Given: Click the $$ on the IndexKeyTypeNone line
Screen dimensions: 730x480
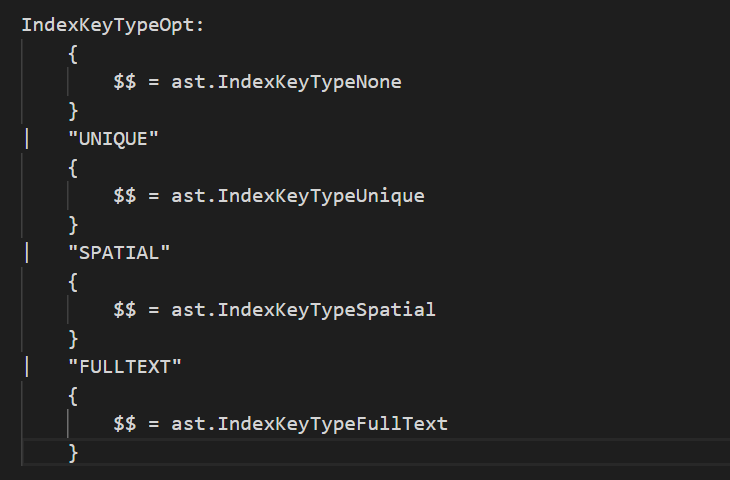Looking at the screenshot, I should coord(124,82).
